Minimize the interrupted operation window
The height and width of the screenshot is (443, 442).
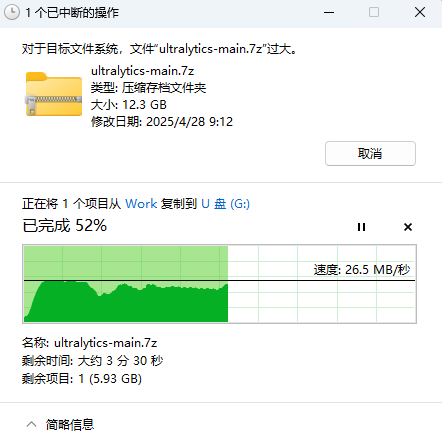coord(329,13)
